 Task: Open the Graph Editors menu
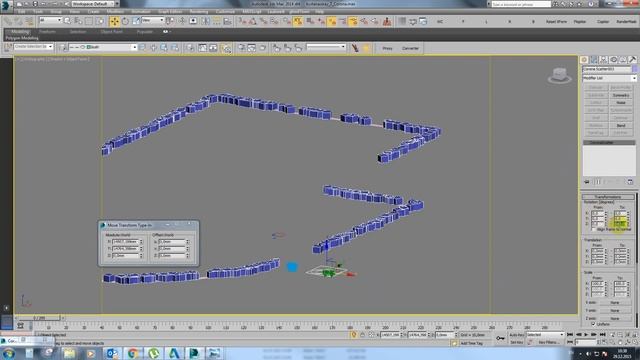[x=170, y=12]
